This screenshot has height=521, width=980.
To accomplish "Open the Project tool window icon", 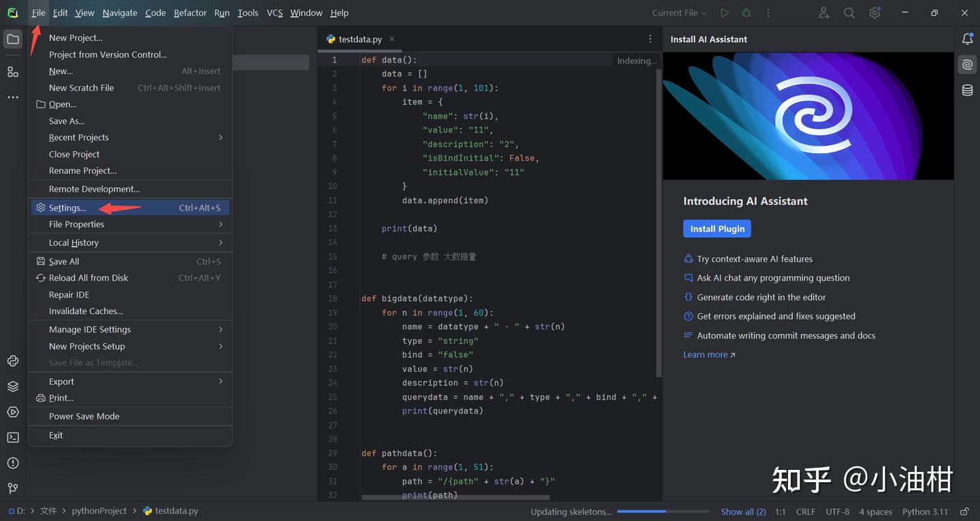I will 13,40.
